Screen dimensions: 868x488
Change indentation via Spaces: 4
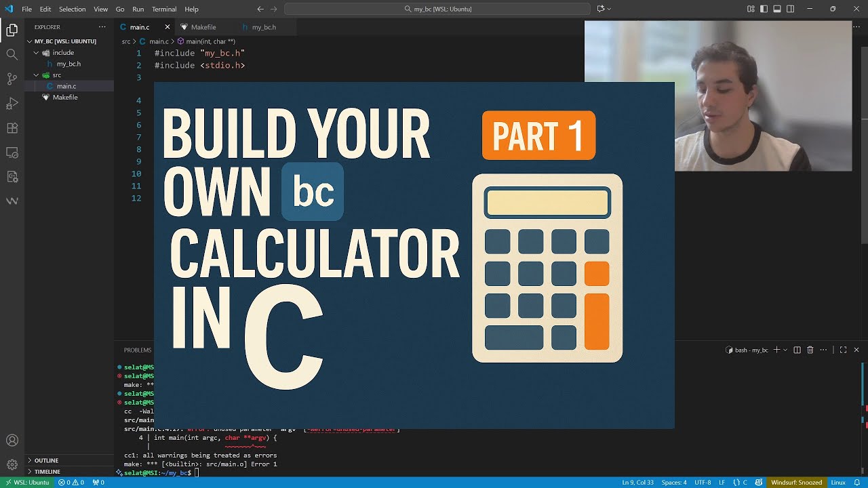674,483
